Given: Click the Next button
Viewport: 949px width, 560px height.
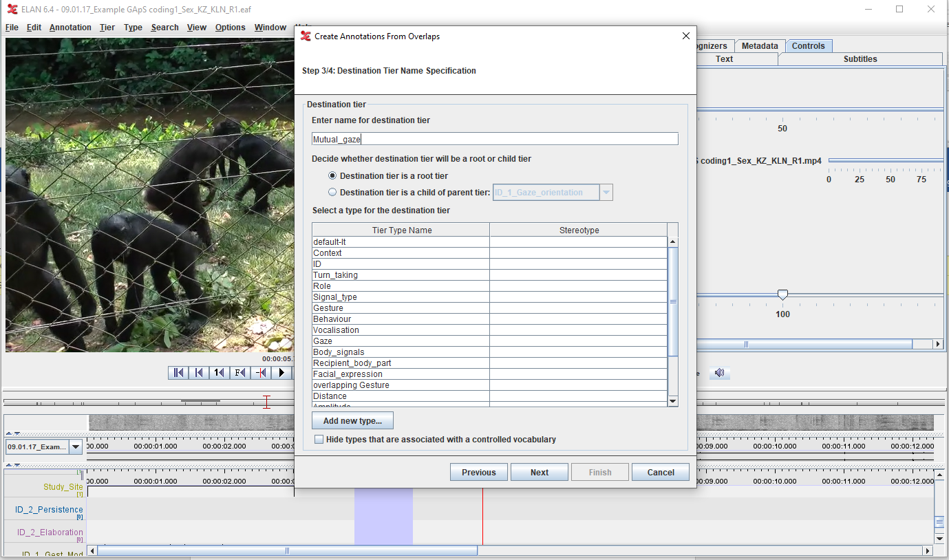Looking at the screenshot, I should (540, 472).
